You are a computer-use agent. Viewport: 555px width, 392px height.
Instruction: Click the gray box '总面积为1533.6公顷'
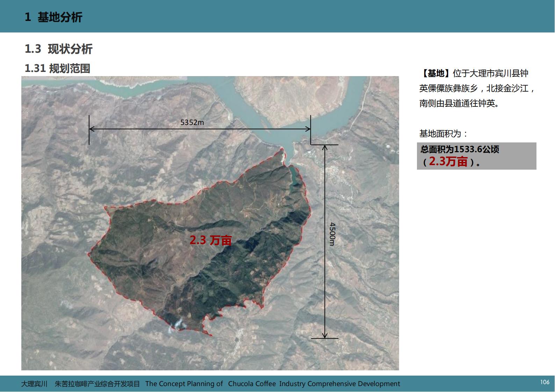click(x=477, y=156)
